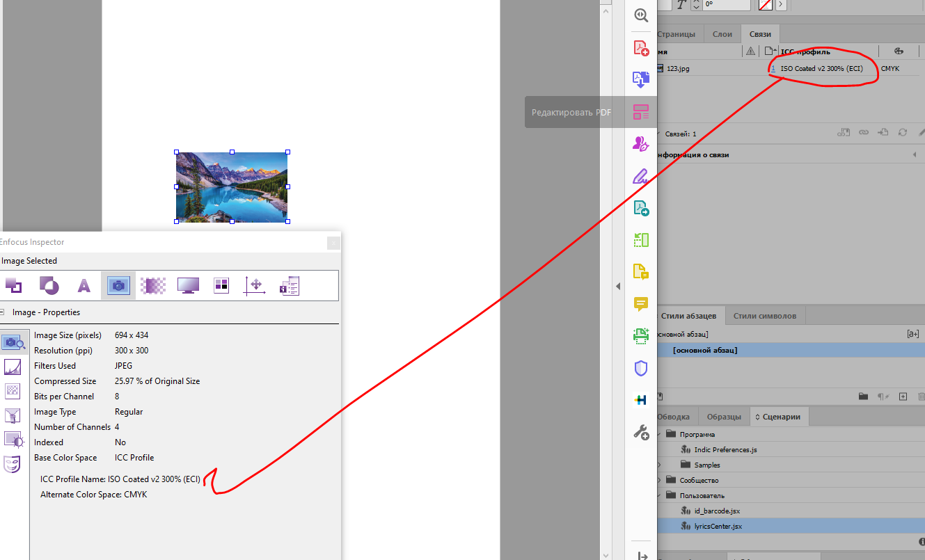Open the yellow Comment tool
The height and width of the screenshot is (560, 925).
[641, 303]
